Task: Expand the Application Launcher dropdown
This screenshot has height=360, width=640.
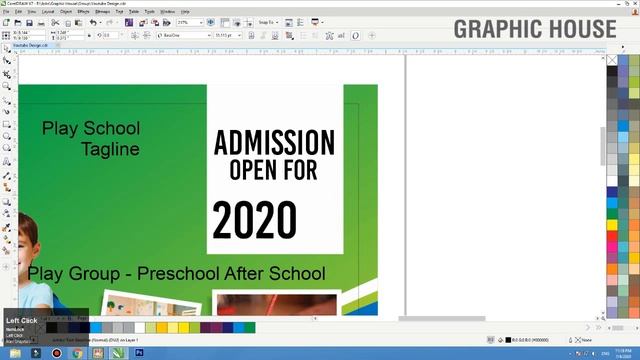Action: (x=322, y=22)
